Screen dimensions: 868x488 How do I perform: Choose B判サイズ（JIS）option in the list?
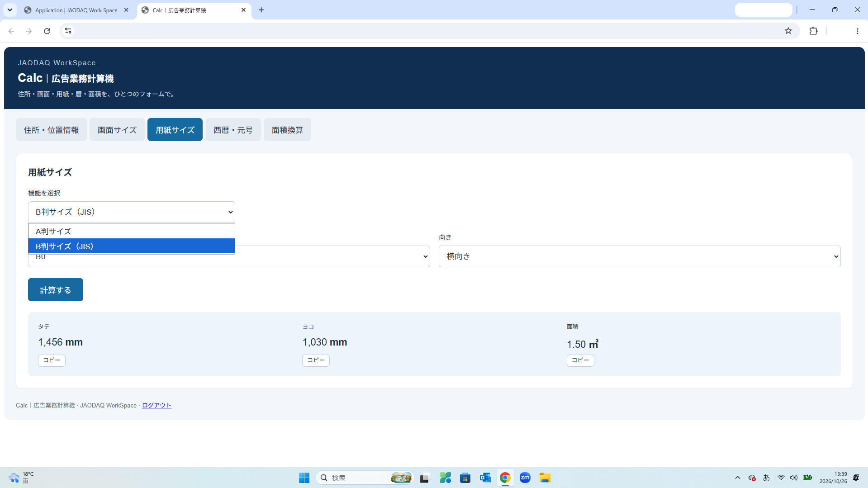tap(132, 246)
